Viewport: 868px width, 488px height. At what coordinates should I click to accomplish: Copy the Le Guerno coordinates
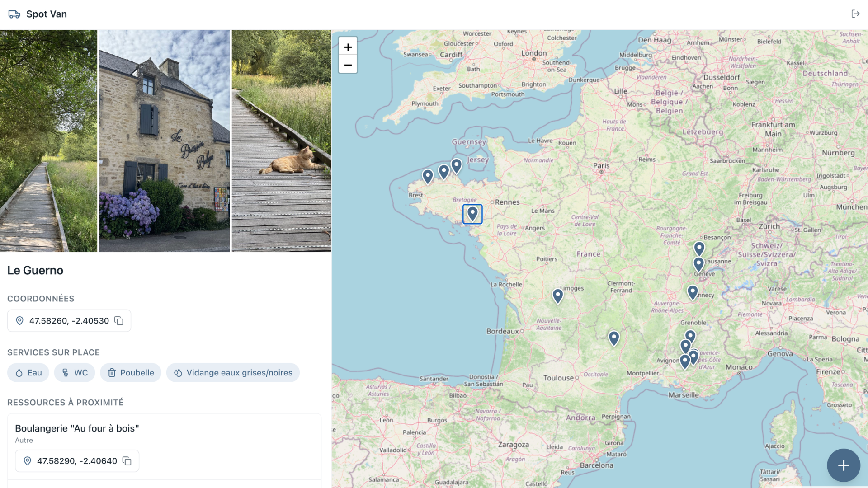pos(119,321)
